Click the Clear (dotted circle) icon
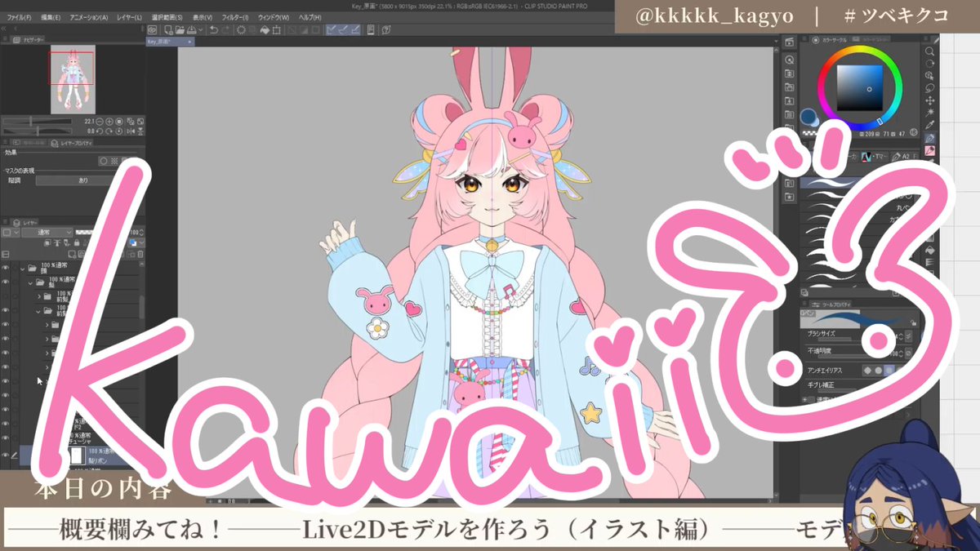Viewport: 980px width, 551px height. coord(242,30)
